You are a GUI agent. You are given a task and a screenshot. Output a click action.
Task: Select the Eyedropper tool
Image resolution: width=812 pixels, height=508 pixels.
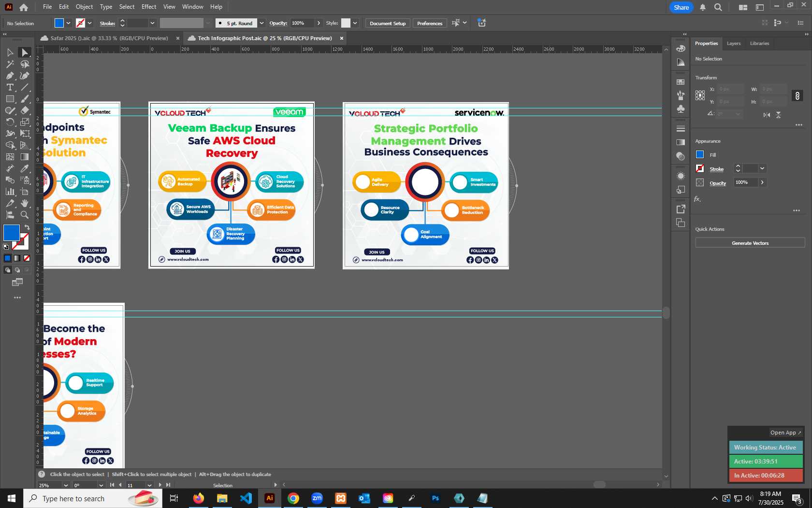[x=25, y=168]
